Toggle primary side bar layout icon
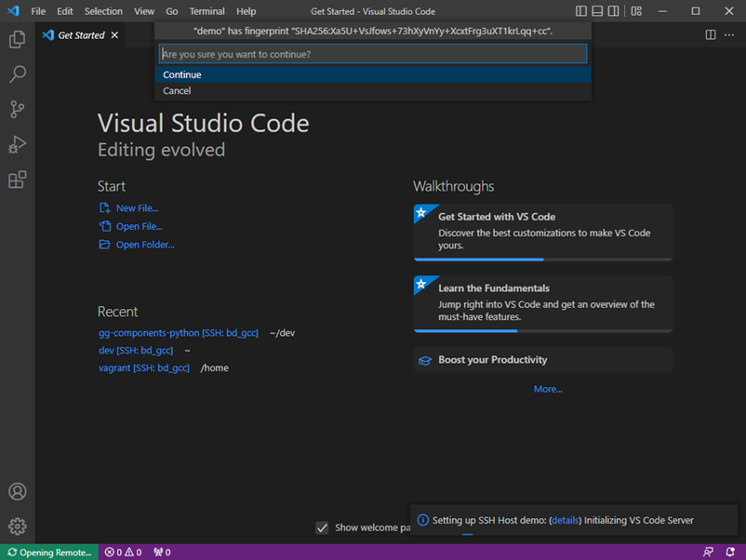This screenshot has width=746, height=560. (x=581, y=11)
